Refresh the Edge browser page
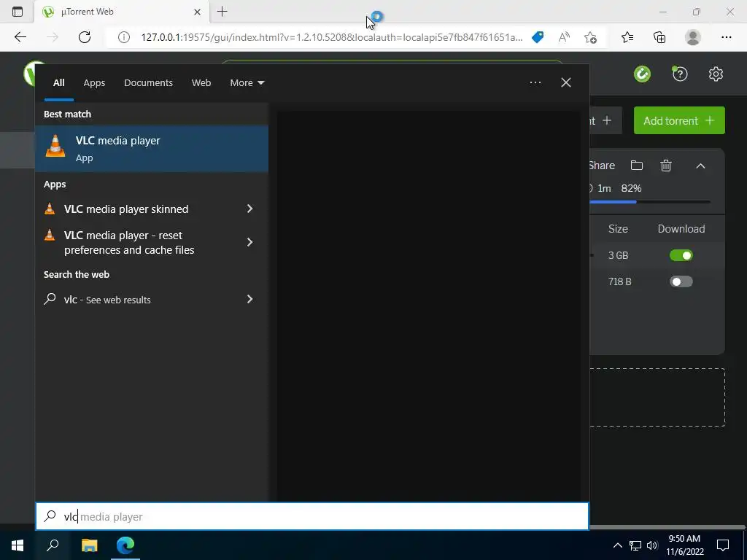Viewport: 747px width, 560px height. [85, 37]
